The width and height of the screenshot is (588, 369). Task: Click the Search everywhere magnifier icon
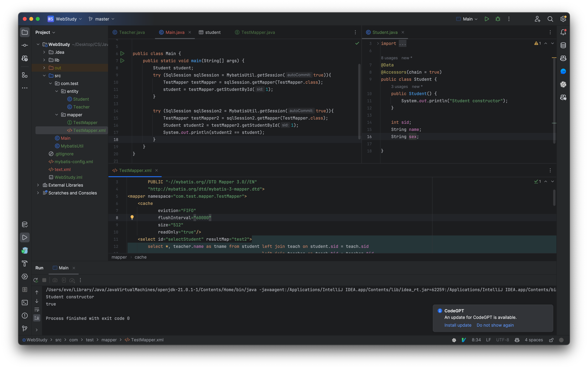click(550, 19)
